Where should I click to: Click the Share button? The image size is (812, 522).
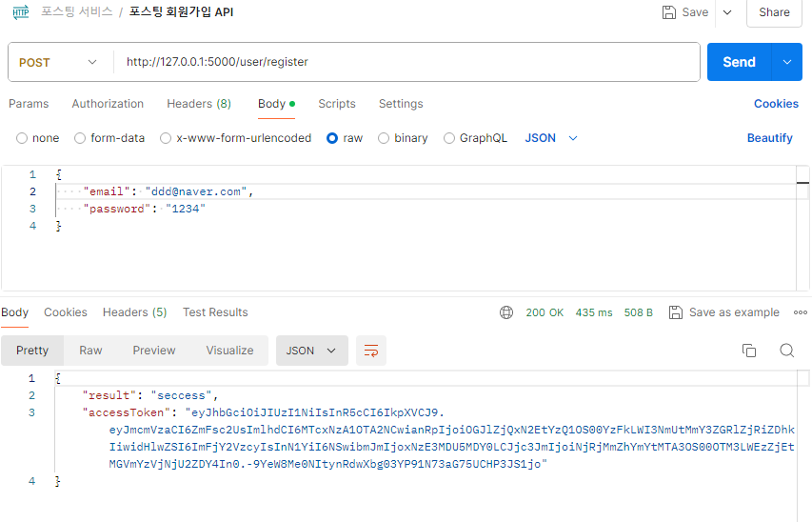(x=774, y=12)
